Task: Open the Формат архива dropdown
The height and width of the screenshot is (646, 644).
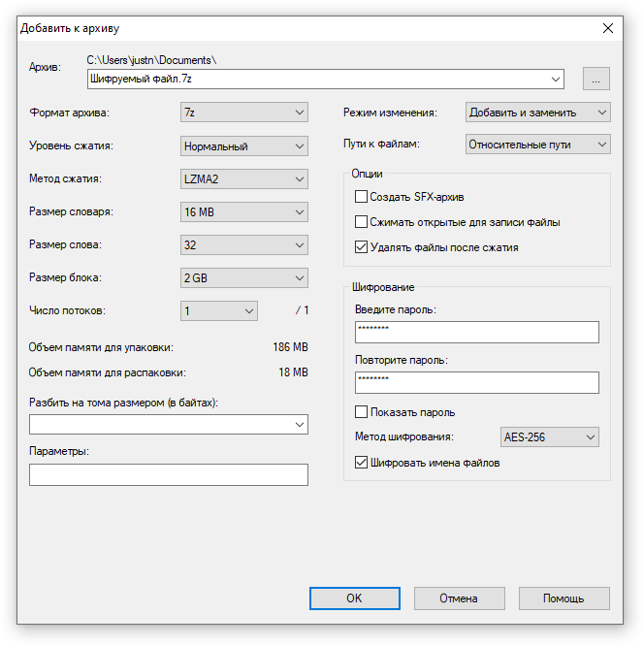Action: tap(243, 113)
